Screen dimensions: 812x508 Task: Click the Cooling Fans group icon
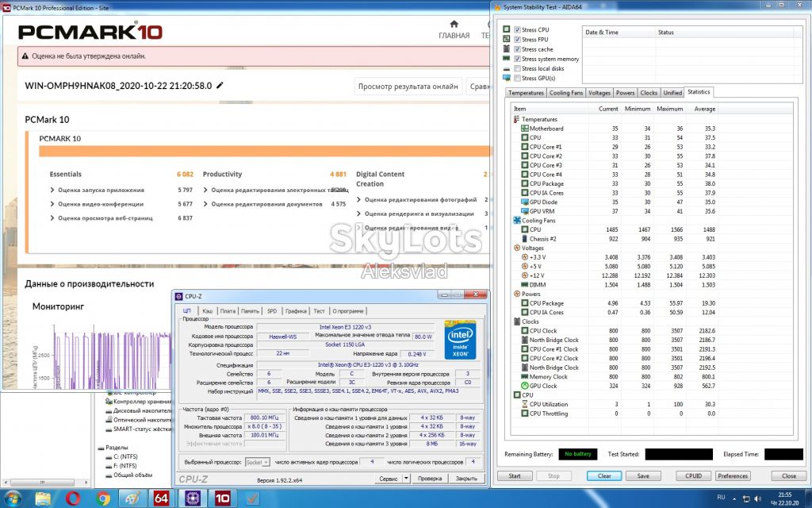[516, 221]
